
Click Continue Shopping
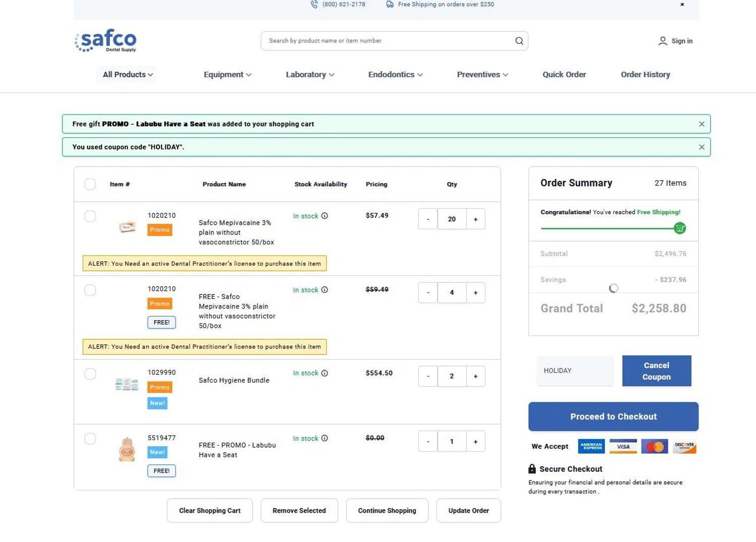pos(387,511)
